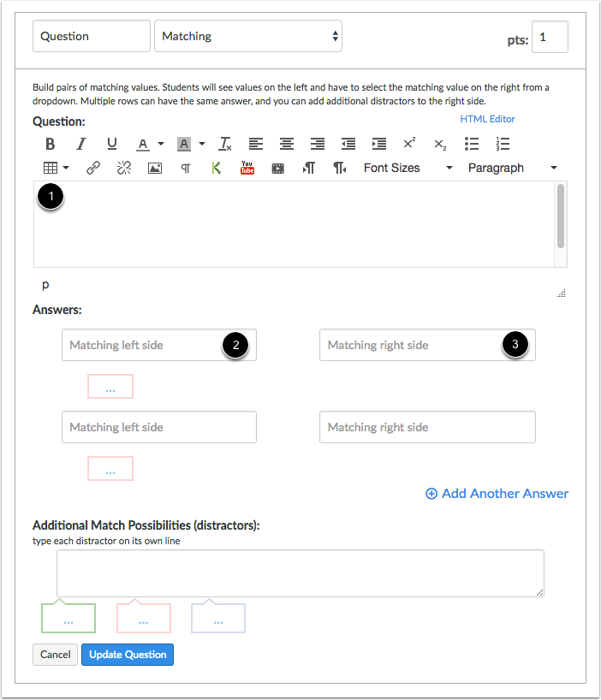Open text color dropdown arrow
Viewport: 601px width, 700px height.
coord(161,144)
